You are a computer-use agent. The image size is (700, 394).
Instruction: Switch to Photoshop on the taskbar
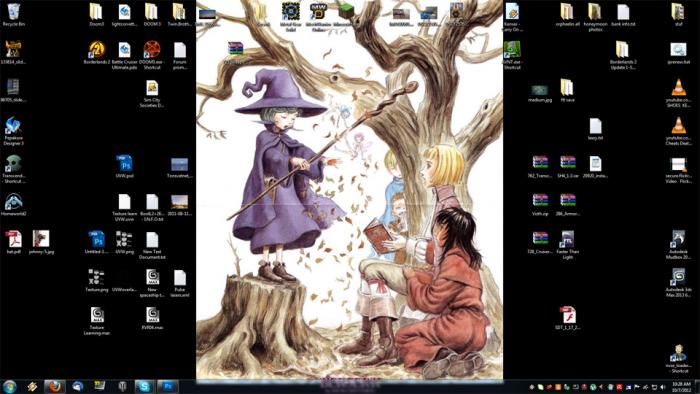[167, 386]
